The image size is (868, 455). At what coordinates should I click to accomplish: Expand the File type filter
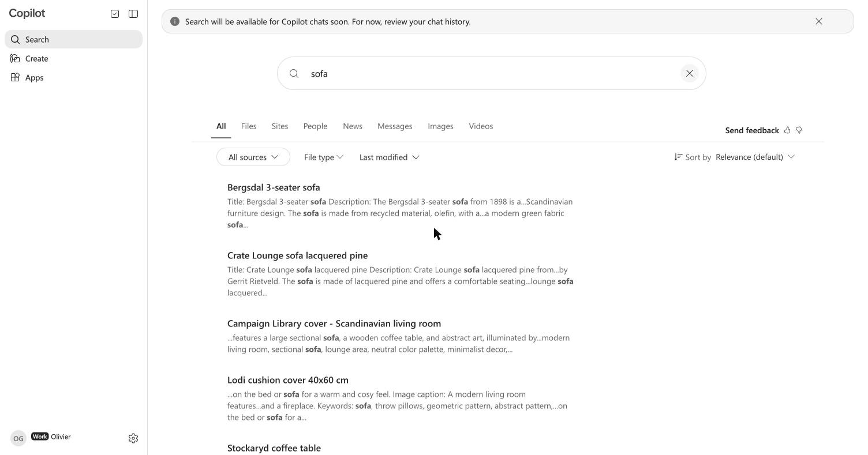click(324, 157)
